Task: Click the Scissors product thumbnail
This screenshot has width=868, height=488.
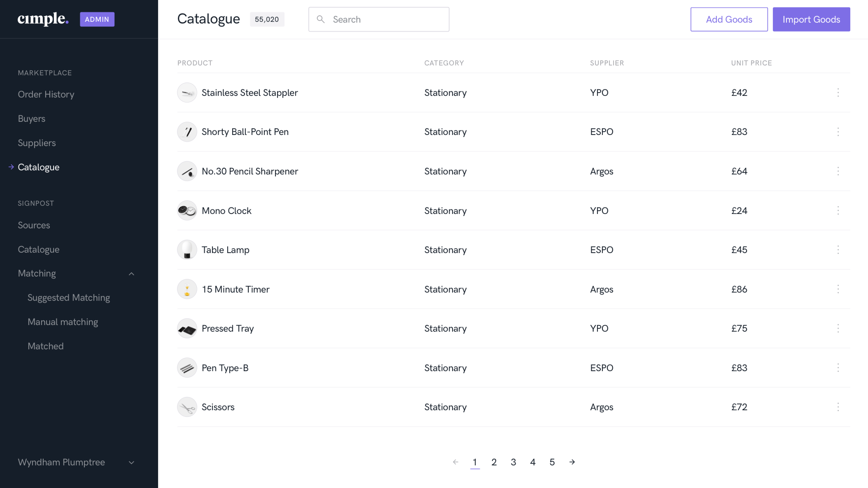Action: click(187, 407)
